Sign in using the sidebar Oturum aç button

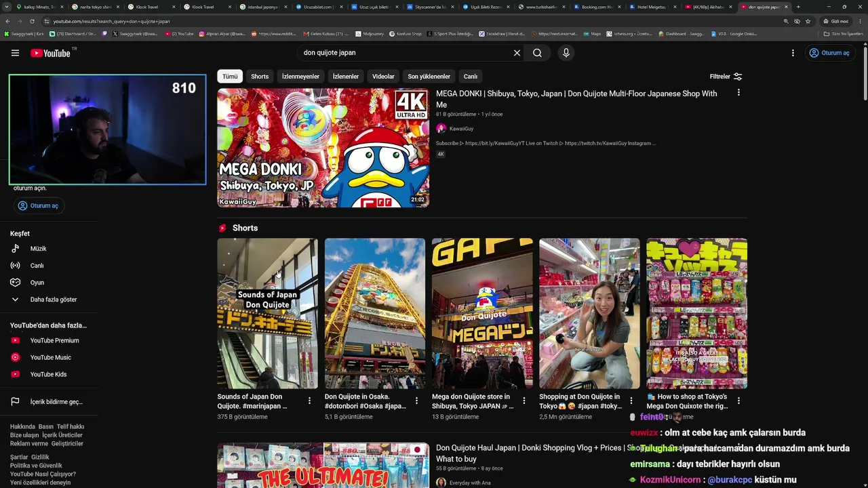(x=39, y=205)
